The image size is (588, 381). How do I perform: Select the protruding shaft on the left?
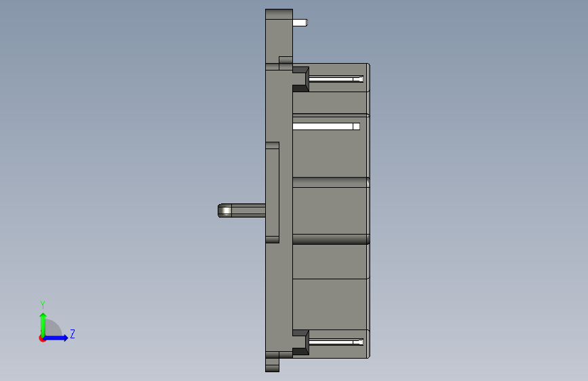point(241,210)
